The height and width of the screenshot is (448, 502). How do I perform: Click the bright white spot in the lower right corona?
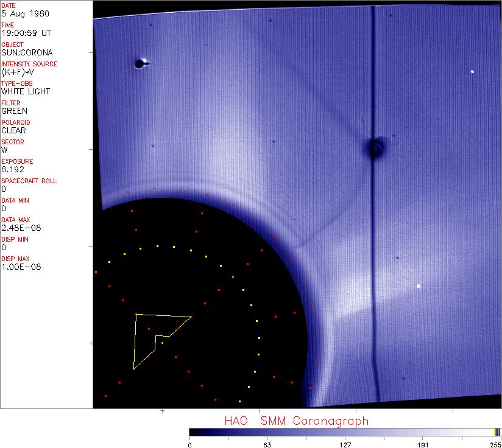419,285
